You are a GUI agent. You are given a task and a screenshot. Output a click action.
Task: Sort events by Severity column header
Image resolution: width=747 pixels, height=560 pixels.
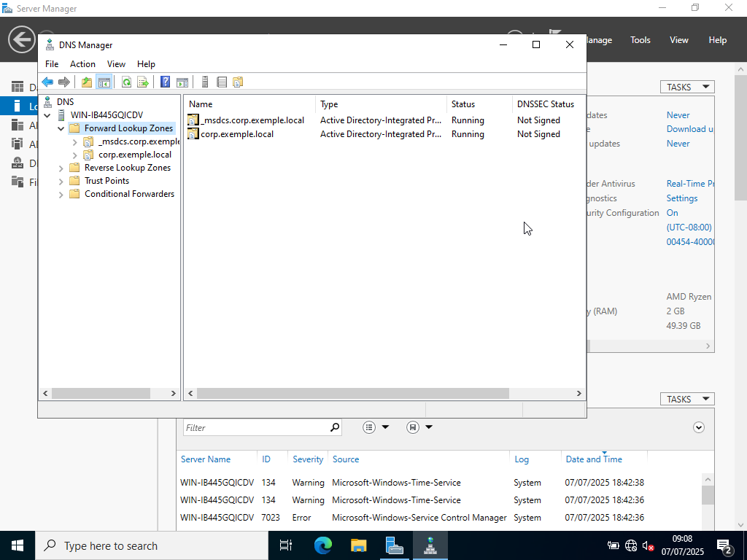[x=308, y=459]
